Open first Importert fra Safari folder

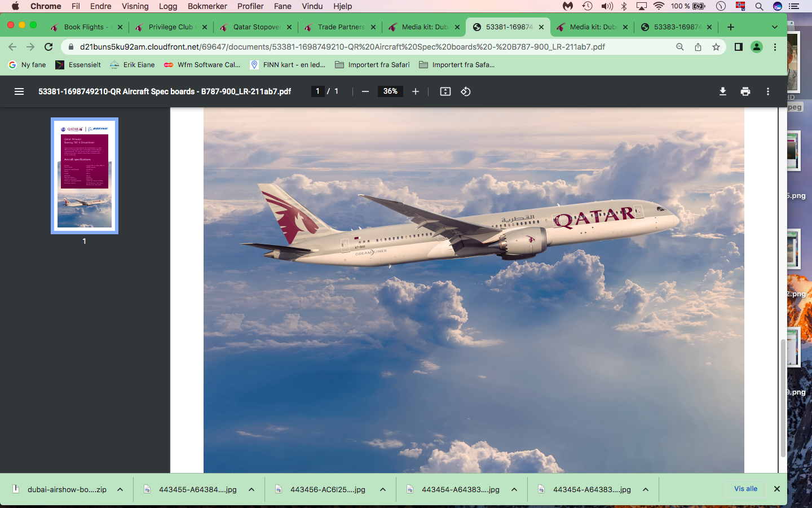pyautogui.click(x=372, y=65)
